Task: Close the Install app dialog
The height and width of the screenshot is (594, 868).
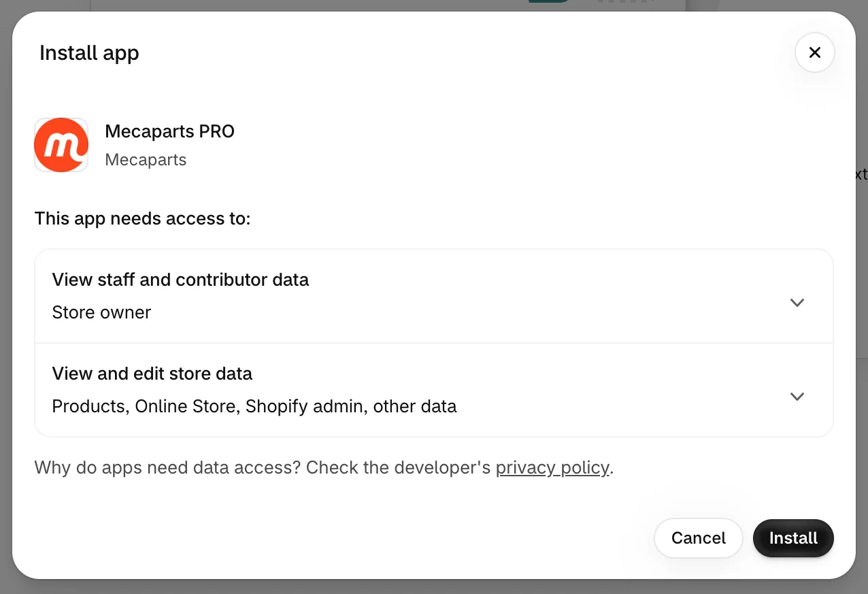Action: tap(815, 52)
